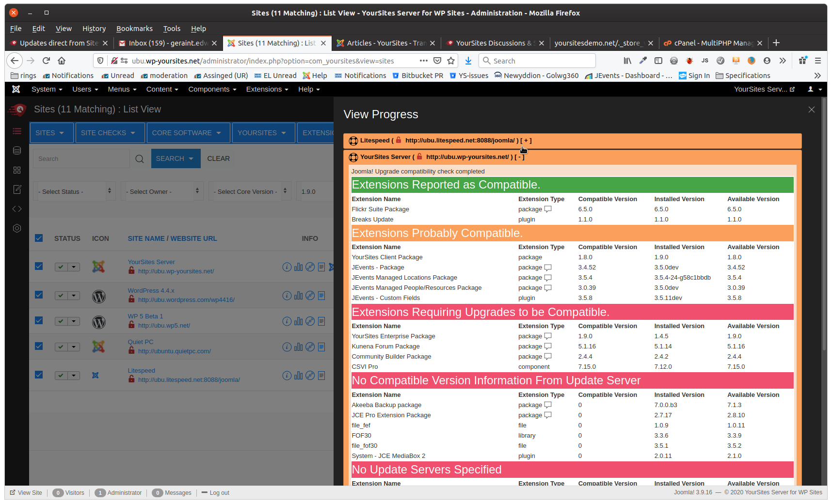The height and width of the screenshot is (504, 832).
Task: Open the Components admin menu
Action: (x=212, y=89)
